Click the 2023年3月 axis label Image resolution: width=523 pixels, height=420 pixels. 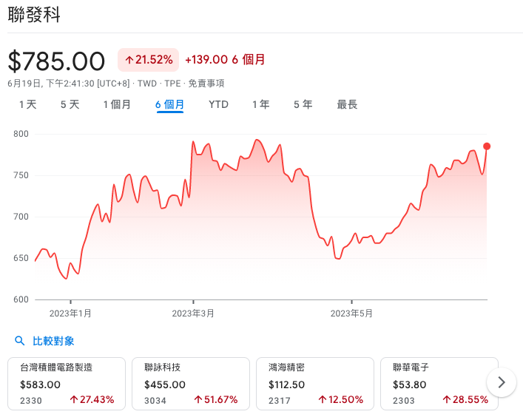193,314
